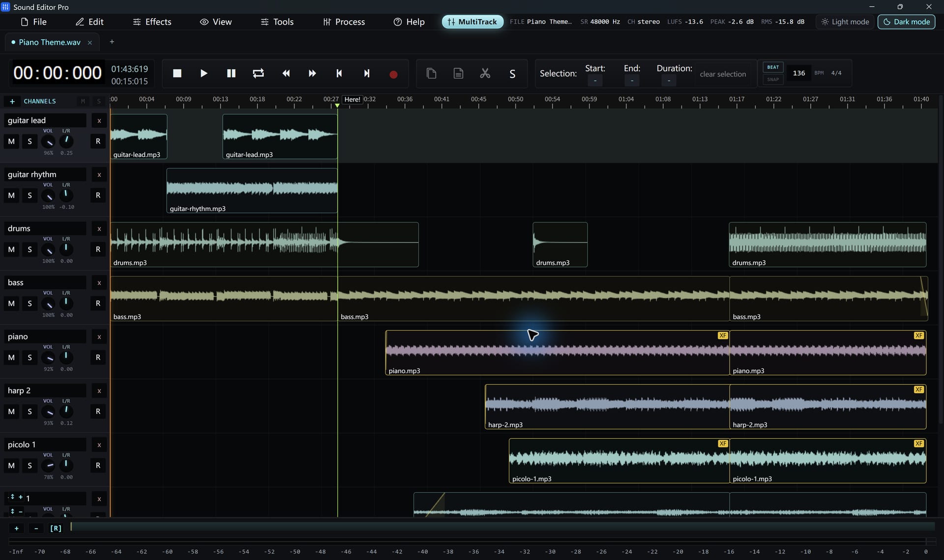Open the Tools menu
The width and height of the screenshot is (944, 560).
(x=277, y=22)
